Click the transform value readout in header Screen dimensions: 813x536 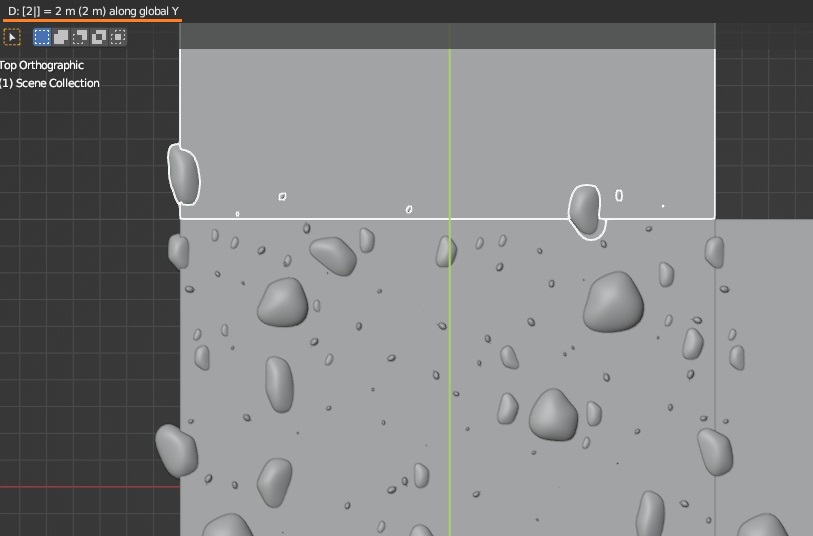click(x=93, y=10)
